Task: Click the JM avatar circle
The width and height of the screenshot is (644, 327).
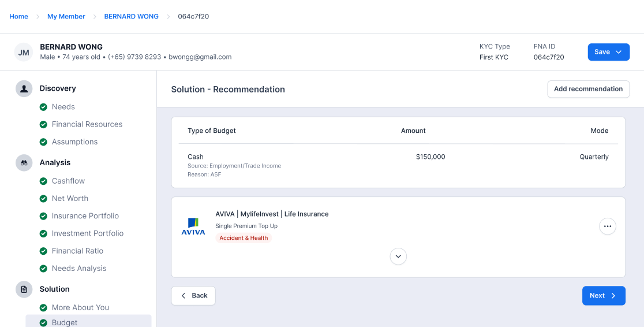Action: [x=24, y=52]
